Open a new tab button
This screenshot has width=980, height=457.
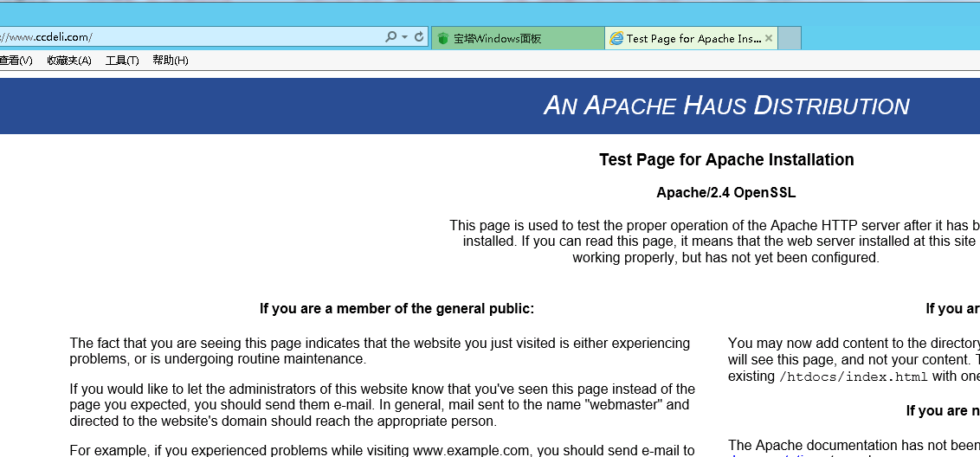point(790,38)
